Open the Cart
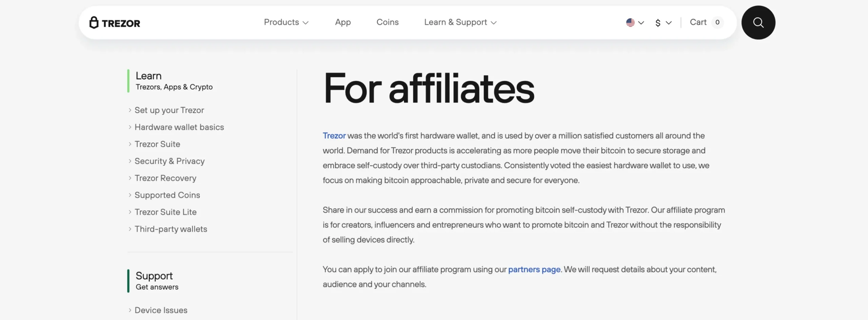868x320 pixels. 698,22
